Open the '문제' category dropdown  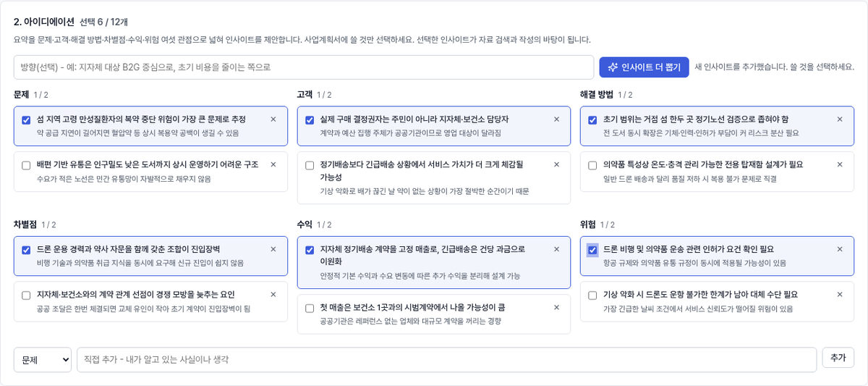click(43, 359)
